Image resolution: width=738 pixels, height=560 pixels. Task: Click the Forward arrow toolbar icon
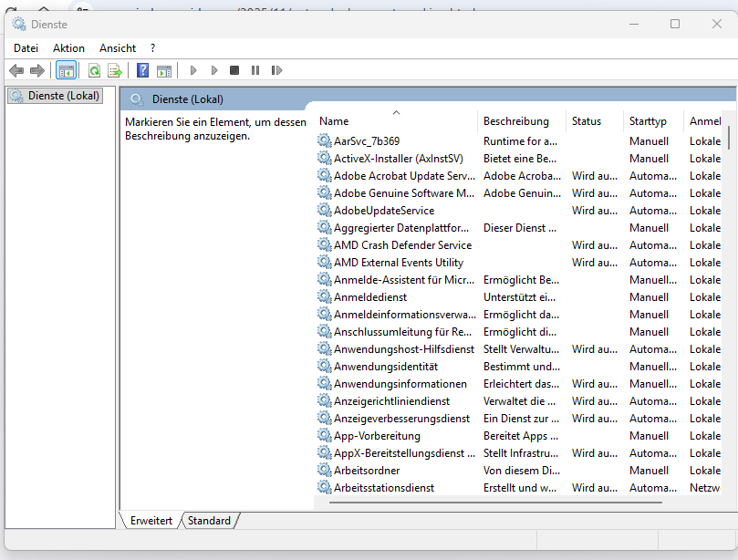(x=36, y=70)
